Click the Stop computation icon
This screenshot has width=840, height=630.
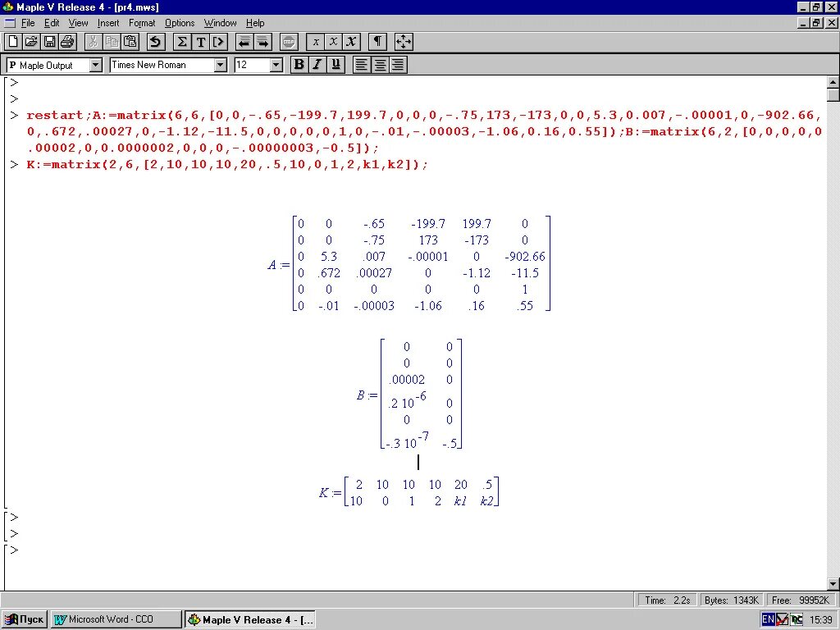289,42
